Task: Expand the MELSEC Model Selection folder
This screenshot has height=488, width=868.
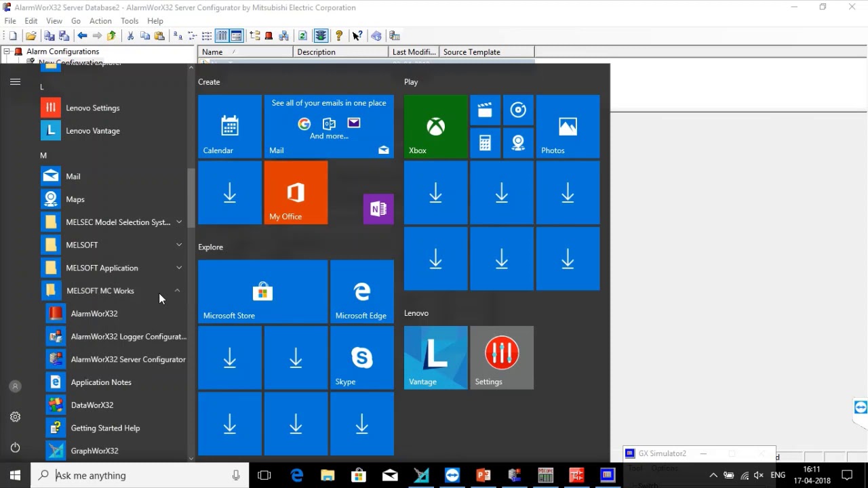Action: pyautogui.click(x=114, y=222)
